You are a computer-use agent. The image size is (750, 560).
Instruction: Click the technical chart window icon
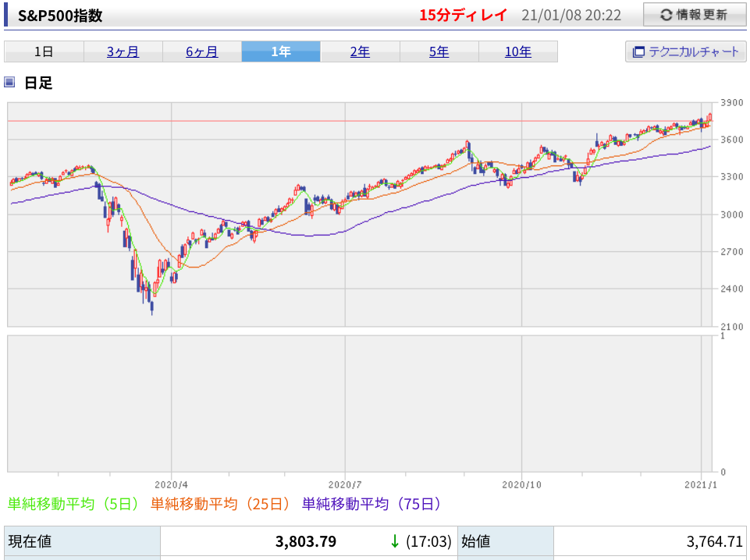[x=638, y=51]
